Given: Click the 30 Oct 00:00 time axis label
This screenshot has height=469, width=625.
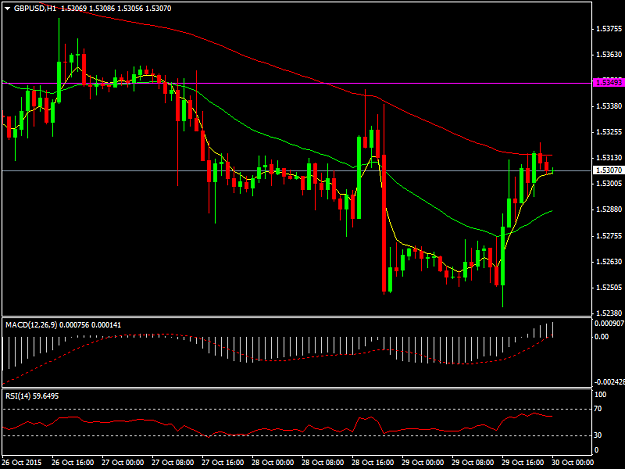Looking at the screenshot, I should 573,463.
